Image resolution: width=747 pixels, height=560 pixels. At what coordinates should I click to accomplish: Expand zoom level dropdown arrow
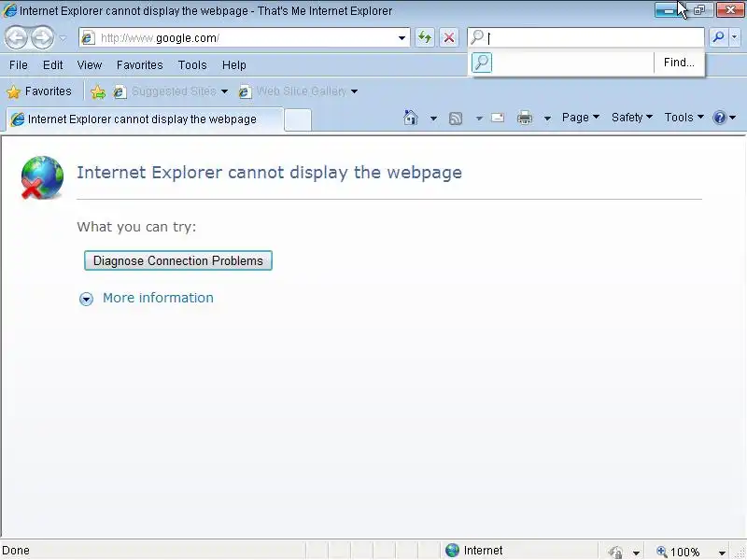[722, 553]
